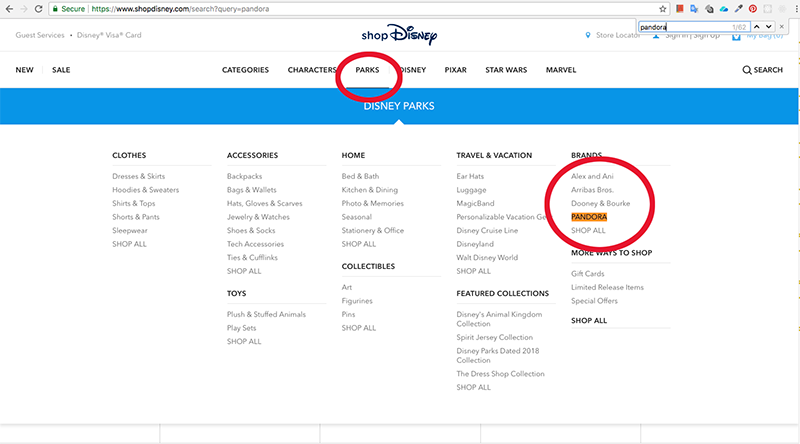Viewport: 800px width, 444px height.
Task: Go to previous find-in-page match
Action: pos(755,27)
